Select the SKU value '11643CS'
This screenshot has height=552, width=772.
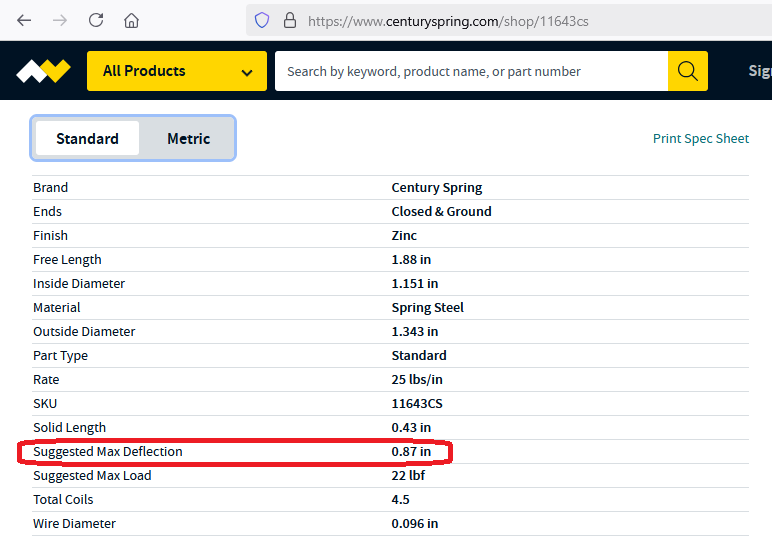tap(417, 404)
